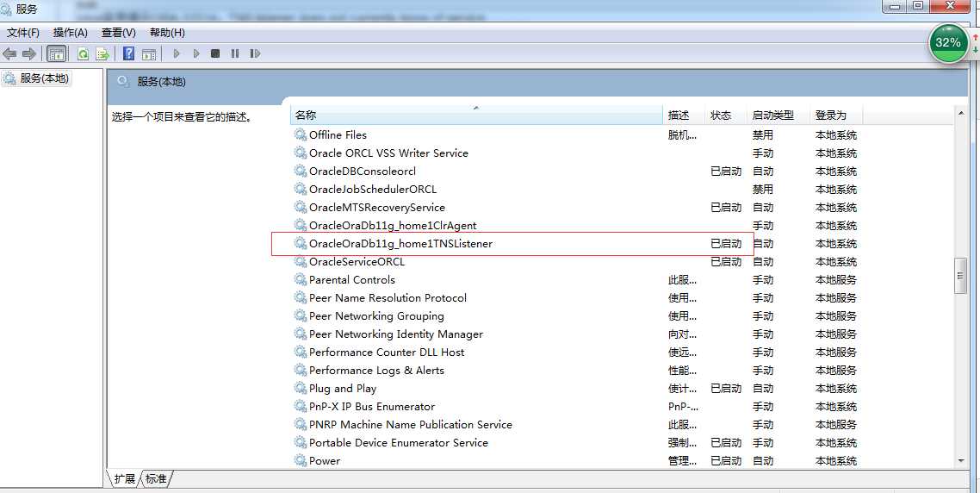Sort by the 启动类型 column header
The image size is (980, 493).
tap(772, 115)
